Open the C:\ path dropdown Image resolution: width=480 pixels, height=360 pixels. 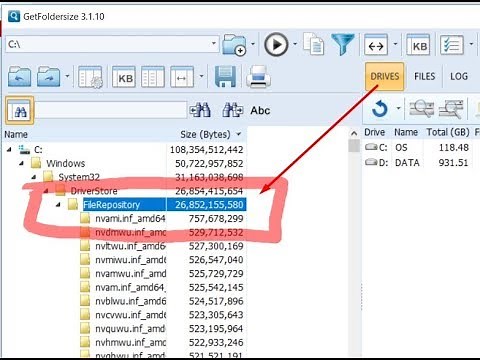[x=214, y=43]
